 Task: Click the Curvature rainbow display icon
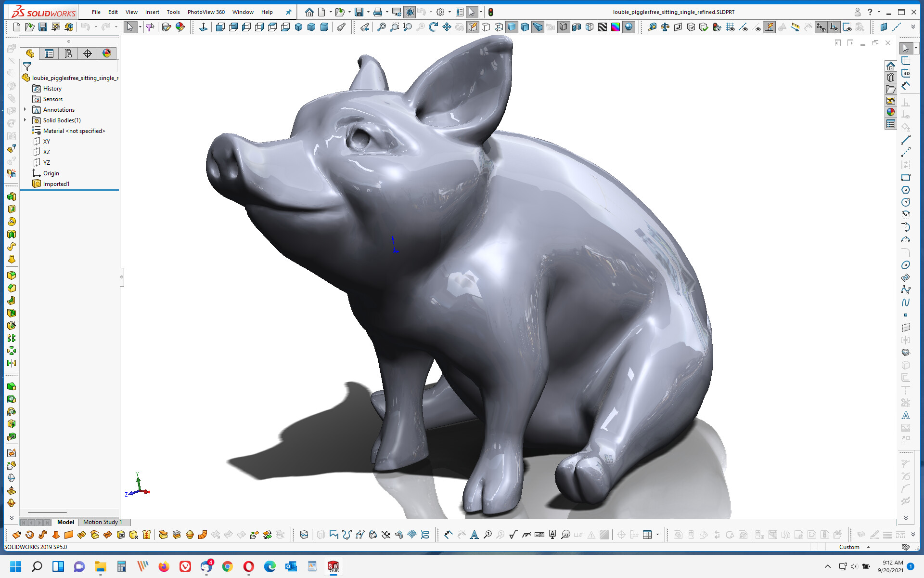(616, 27)
